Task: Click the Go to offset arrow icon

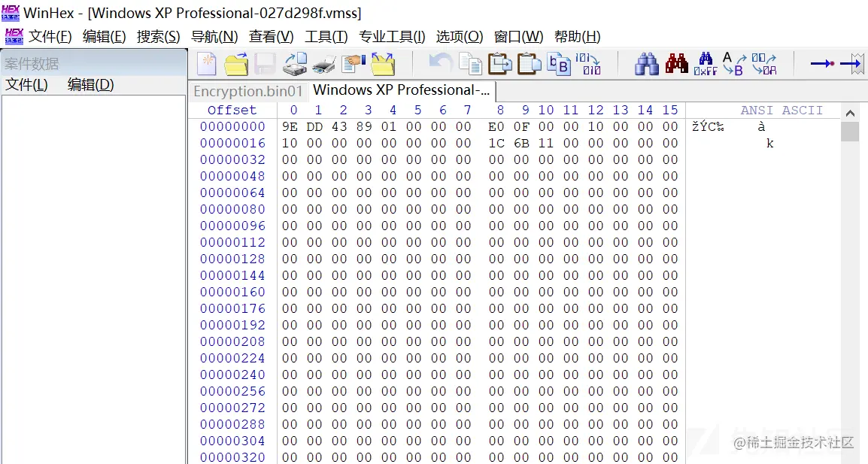Action: coord(823,64)
